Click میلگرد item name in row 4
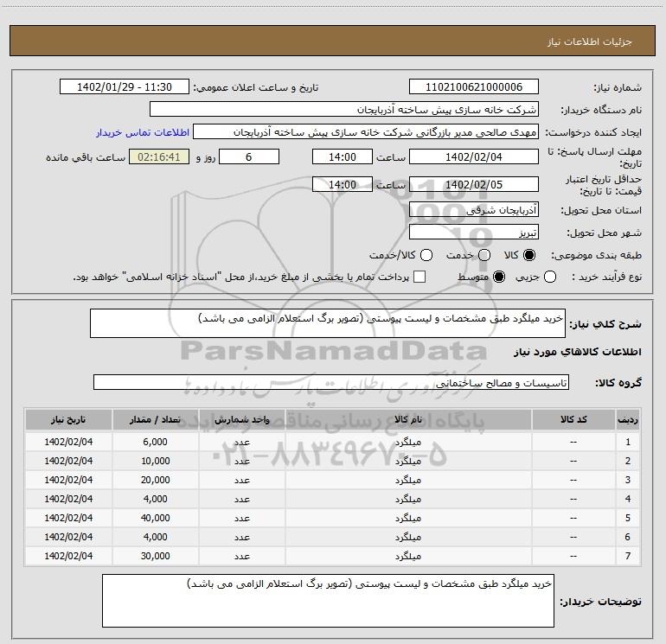 click(x=408, y=500)
